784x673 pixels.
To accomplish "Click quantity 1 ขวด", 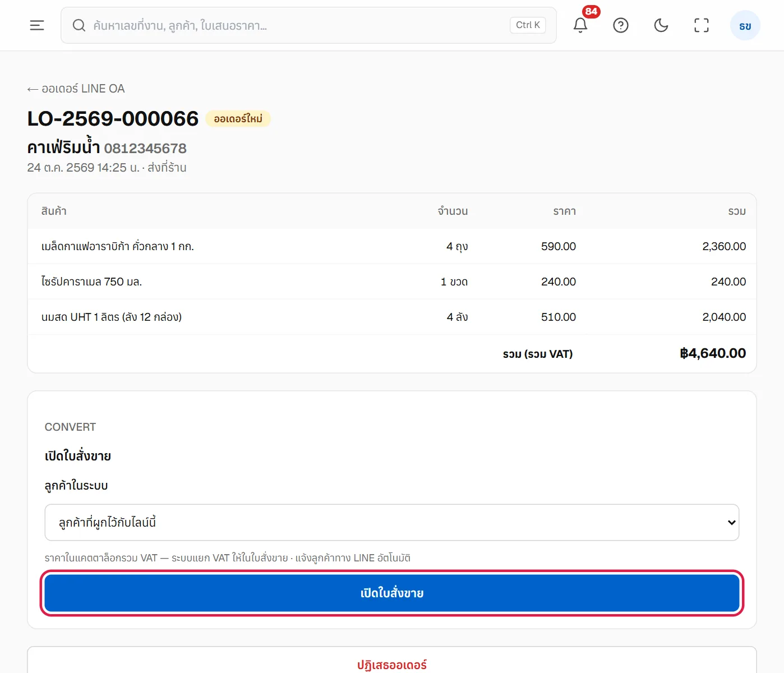I will click(x=454, y=282).
